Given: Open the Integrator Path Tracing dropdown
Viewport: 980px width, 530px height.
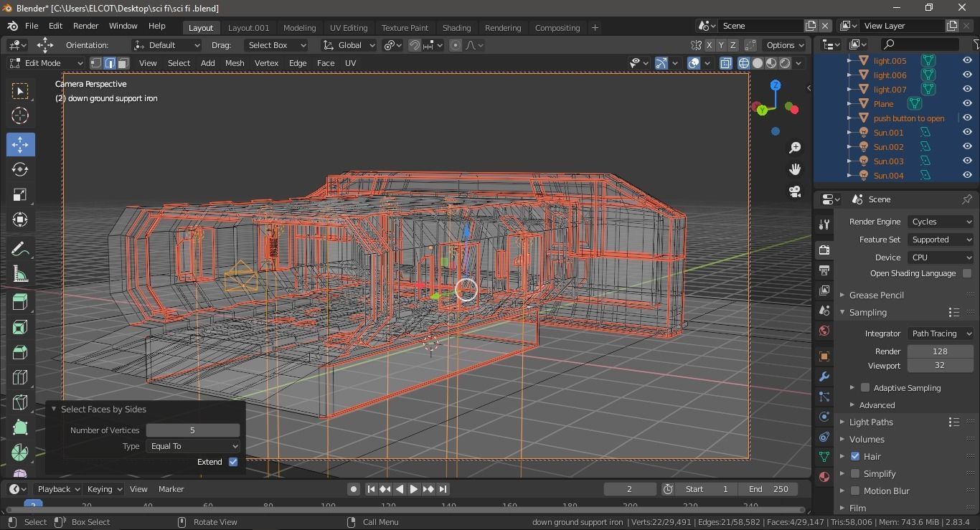Looking at the screenshot, I should (941, 333).
